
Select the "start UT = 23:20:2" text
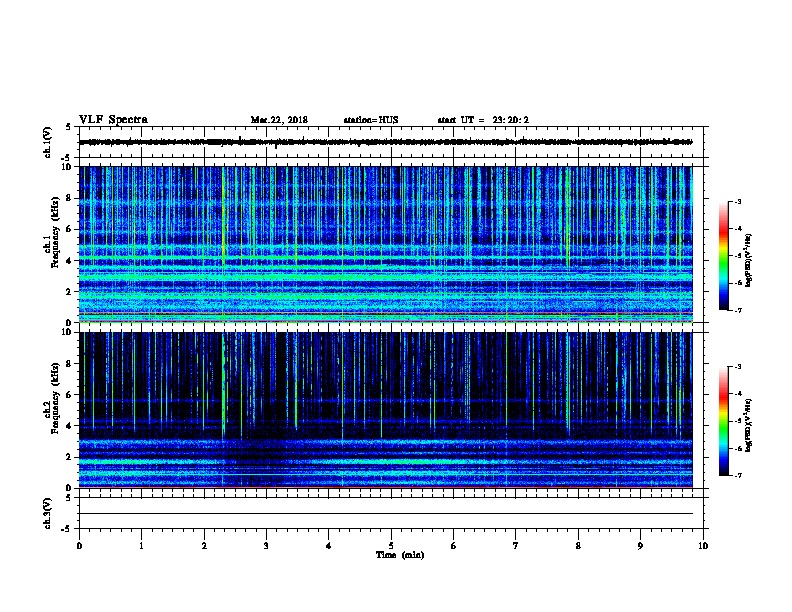483,120
